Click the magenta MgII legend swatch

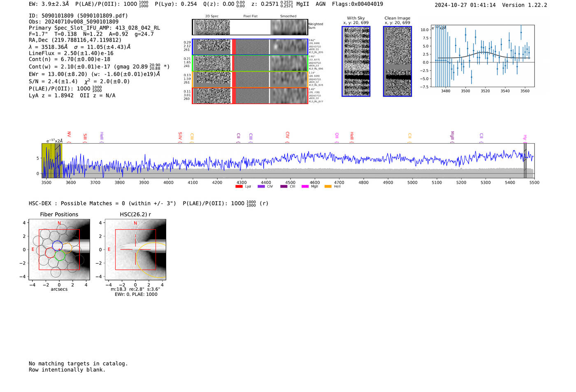[x=305, y=187]
